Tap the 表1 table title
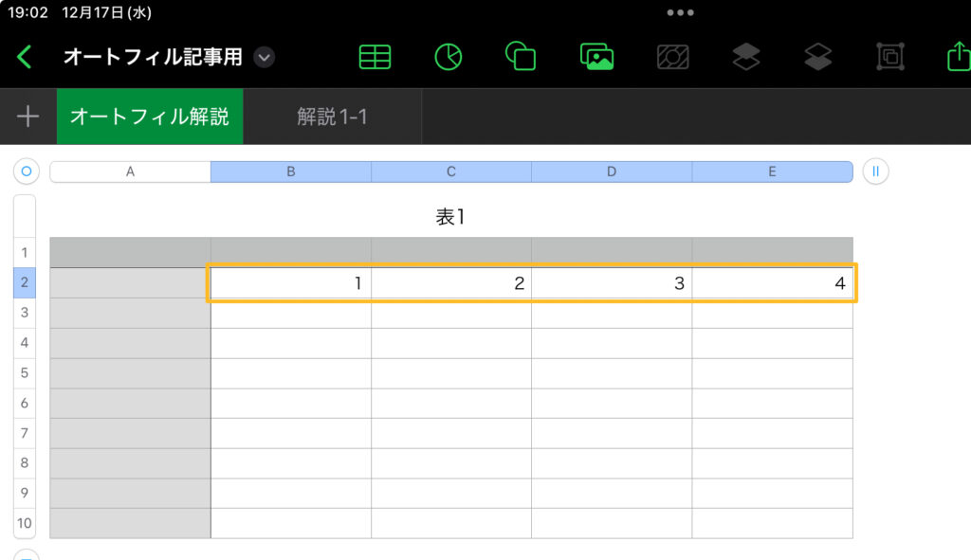 (450, 216)
